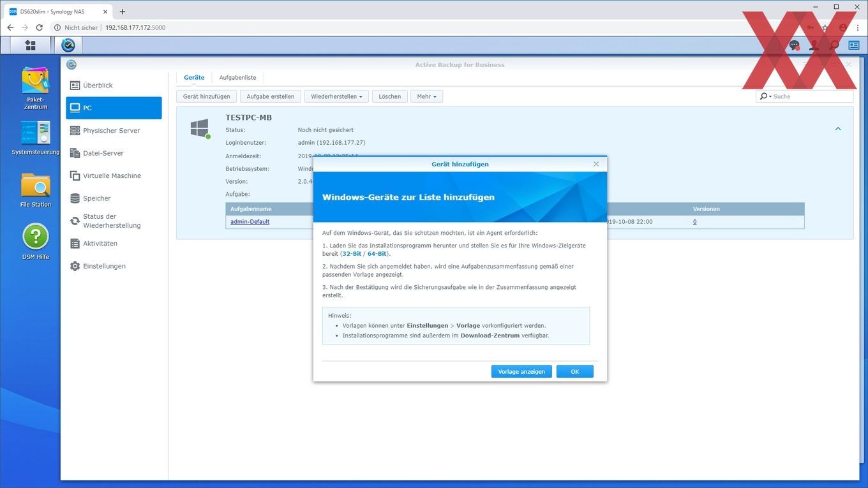The image size is (868, 488).
Task: Click the Versionen column header
Action: (x=707, y=209)
